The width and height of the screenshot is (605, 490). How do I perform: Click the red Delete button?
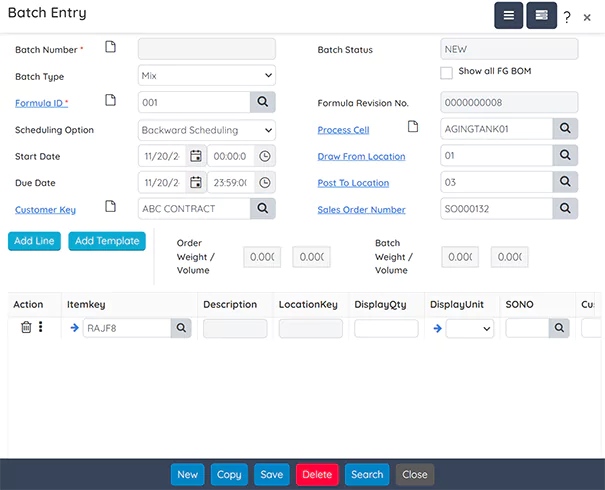(317, 475)
